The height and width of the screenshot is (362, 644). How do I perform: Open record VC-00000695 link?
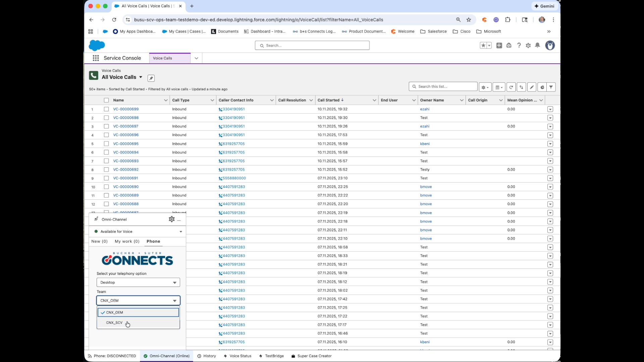[125, 143]
